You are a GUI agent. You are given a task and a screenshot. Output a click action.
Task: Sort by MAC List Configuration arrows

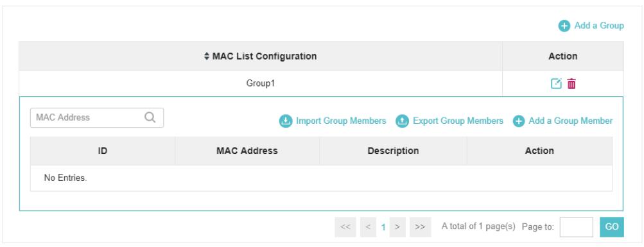point(207,56)
